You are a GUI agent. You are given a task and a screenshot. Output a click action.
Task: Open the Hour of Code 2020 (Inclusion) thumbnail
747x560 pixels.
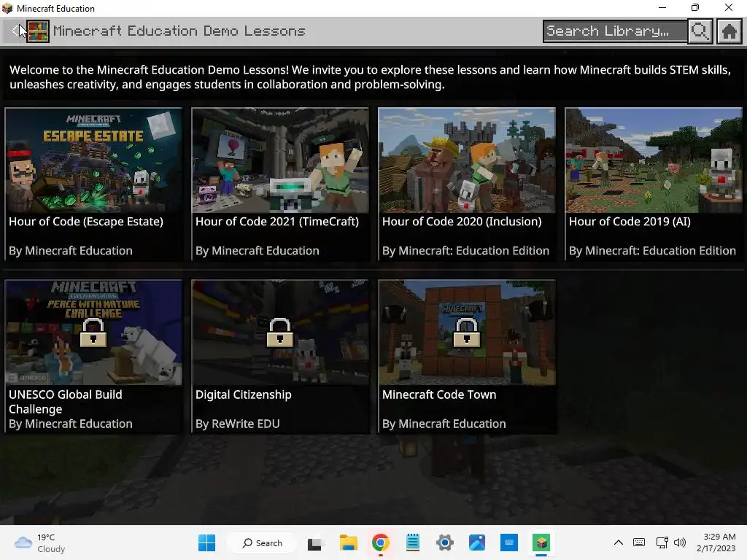[x=467, y=160]
